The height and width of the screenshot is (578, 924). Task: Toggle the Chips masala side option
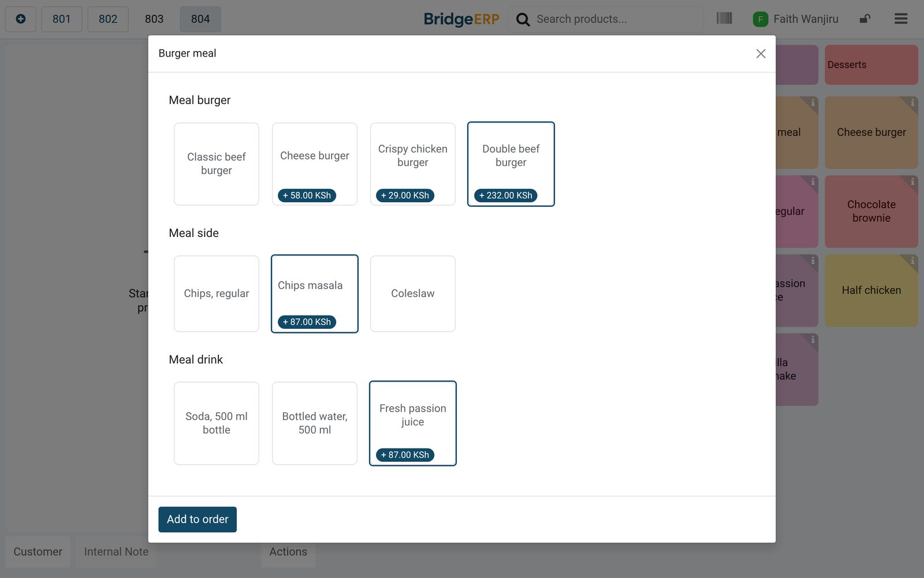coord(315,294)
